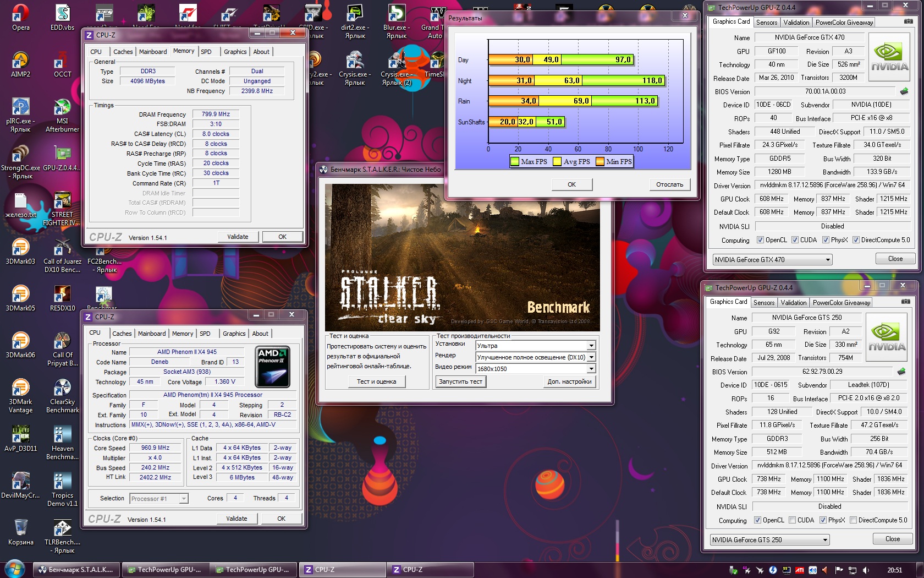Image resolution: width=924 pixels, height=578 pixels.
Task: Open the 3DMark Vantage shortcut
Action: pos(21,396)
